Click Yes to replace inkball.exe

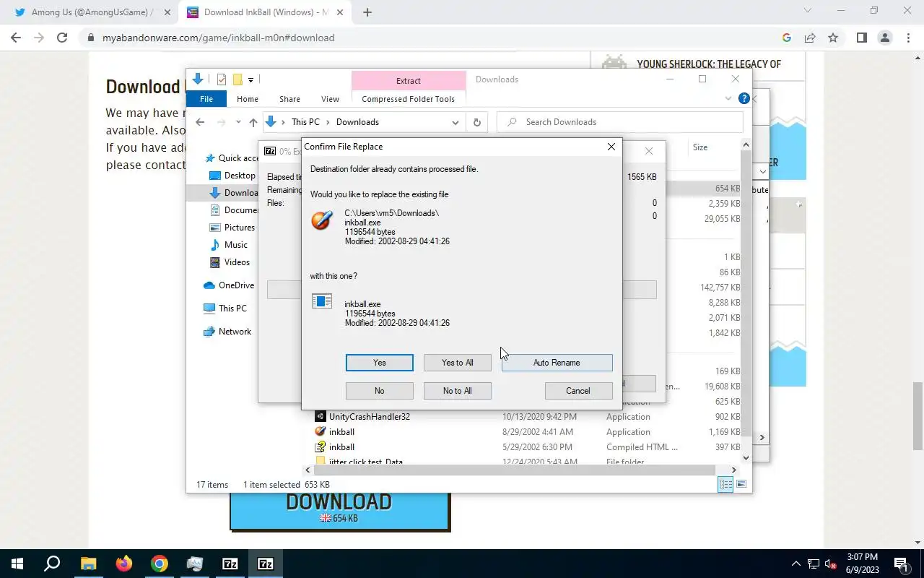click(379, 363)
